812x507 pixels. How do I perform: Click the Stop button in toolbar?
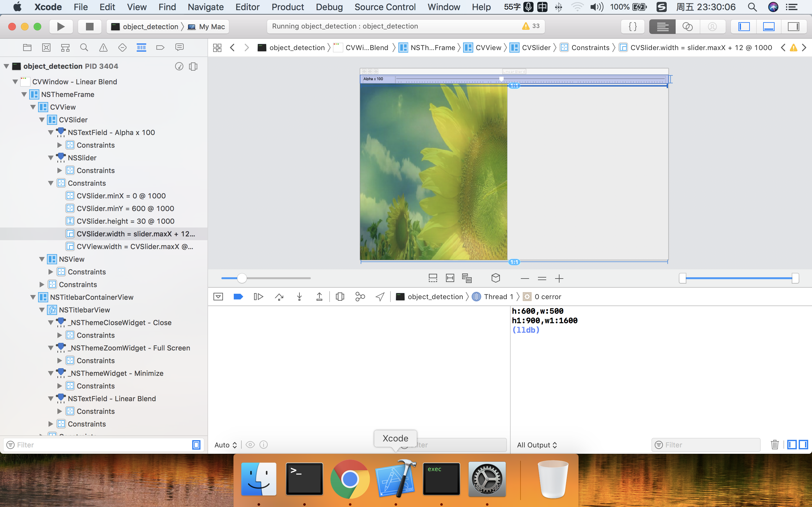click(x=89, y=27)
